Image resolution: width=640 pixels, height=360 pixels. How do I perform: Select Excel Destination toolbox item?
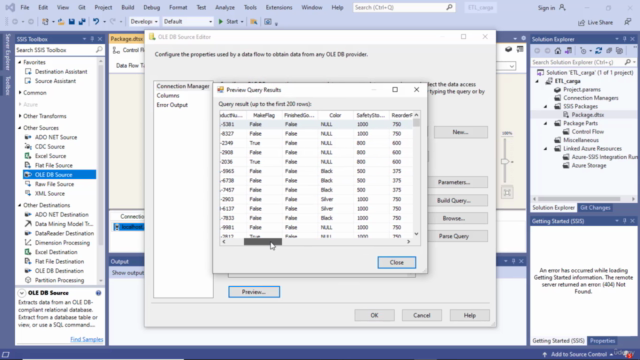(x=56, y=252)
